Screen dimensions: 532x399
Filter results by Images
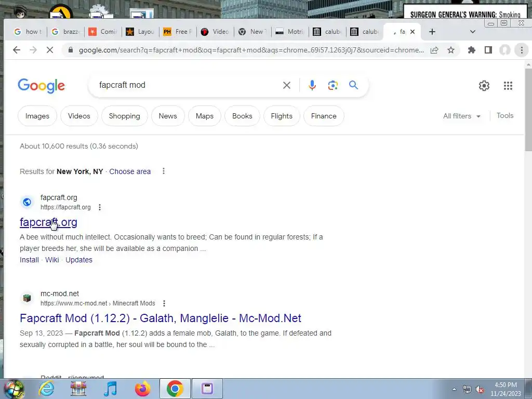click(37, 116)
